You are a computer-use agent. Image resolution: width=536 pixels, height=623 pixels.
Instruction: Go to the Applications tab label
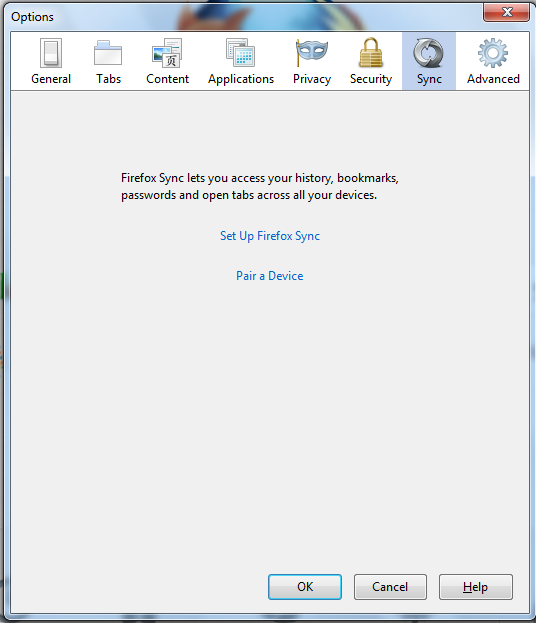pyautogui.click(x=241, y=79)
